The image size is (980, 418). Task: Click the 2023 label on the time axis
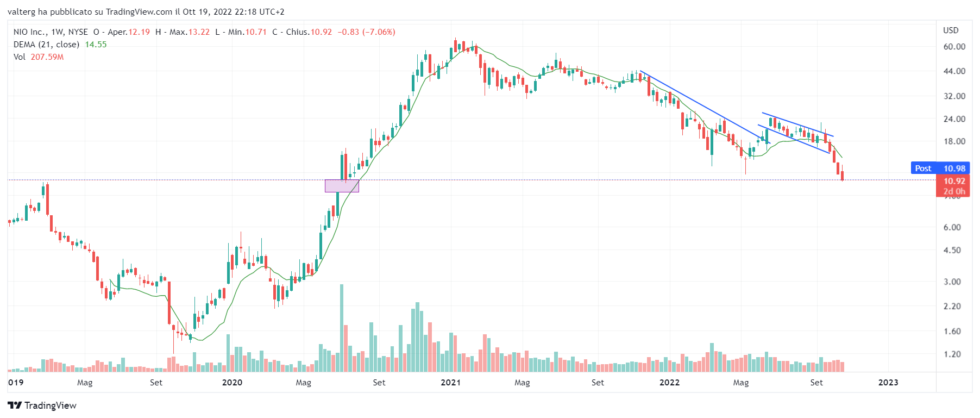(x=888, y=383)
